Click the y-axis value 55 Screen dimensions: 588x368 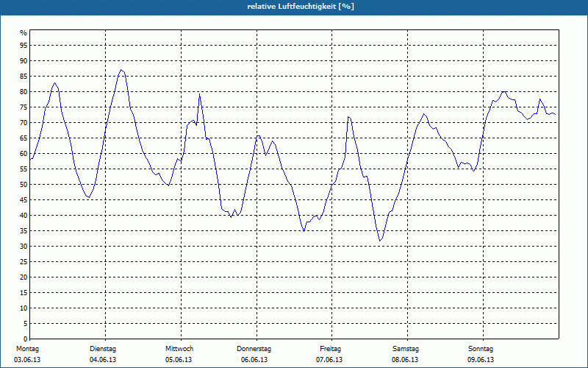(x=24, y=169)
